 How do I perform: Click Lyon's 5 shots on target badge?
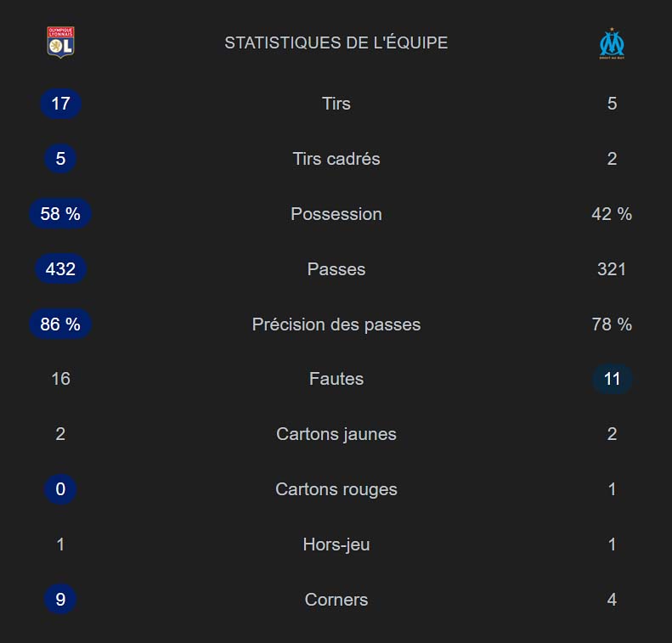[x=60, y=159]
